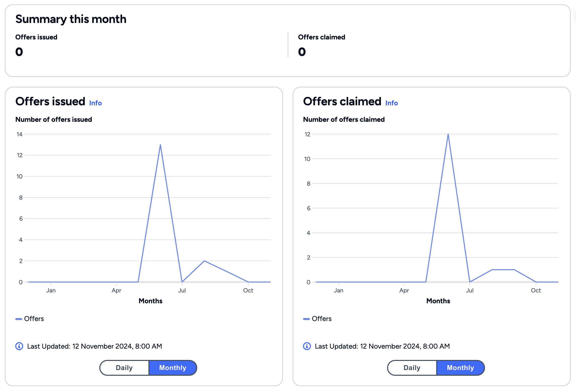Toggle Offers legend swatch in Offers claimed chart
576x392 pixels.
tap(306, 319)
